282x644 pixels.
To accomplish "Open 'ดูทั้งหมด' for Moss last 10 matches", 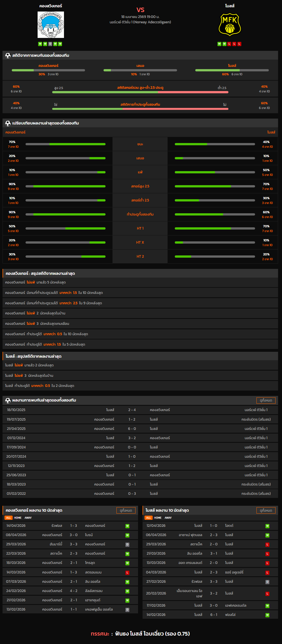I will point(266,511).
